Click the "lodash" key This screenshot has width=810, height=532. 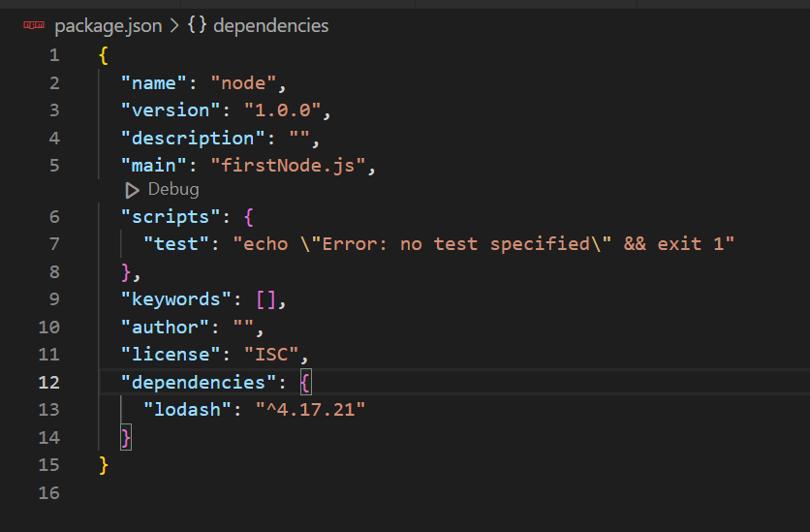click(187, 410)
